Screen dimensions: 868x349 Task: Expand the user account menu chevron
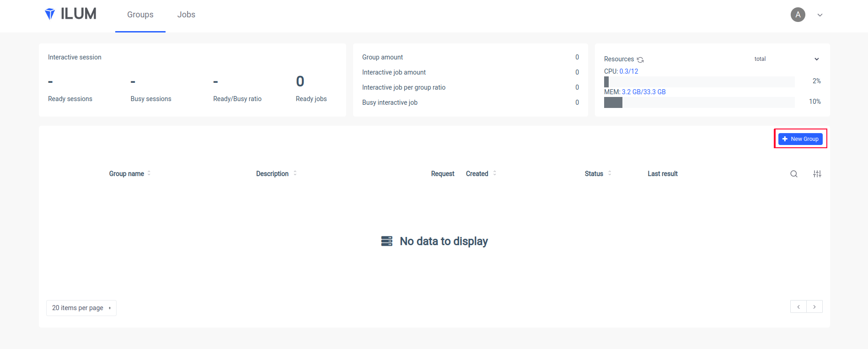pyautogui.click(x=820, y=15)
